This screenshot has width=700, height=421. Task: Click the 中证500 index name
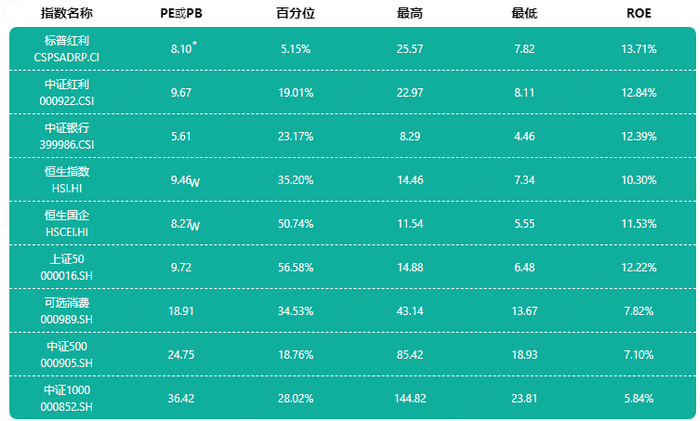(66, 347)
